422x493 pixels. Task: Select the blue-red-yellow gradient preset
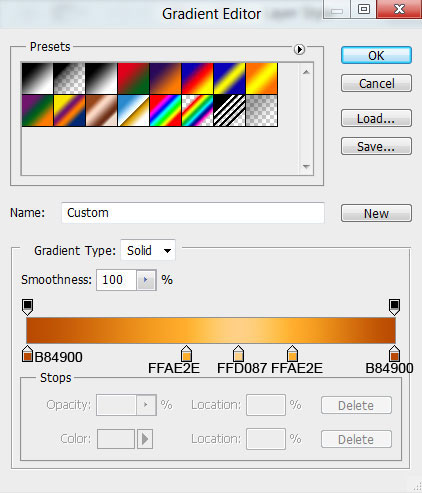pos(197,78)
